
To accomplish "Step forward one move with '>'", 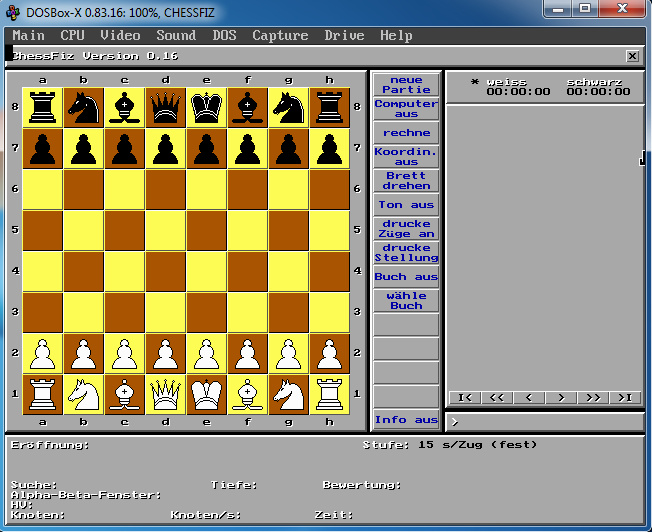I will pos(561,398).
